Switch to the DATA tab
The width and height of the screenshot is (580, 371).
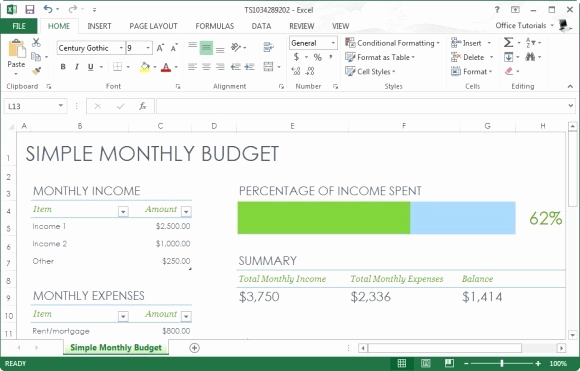coord(261,26)
